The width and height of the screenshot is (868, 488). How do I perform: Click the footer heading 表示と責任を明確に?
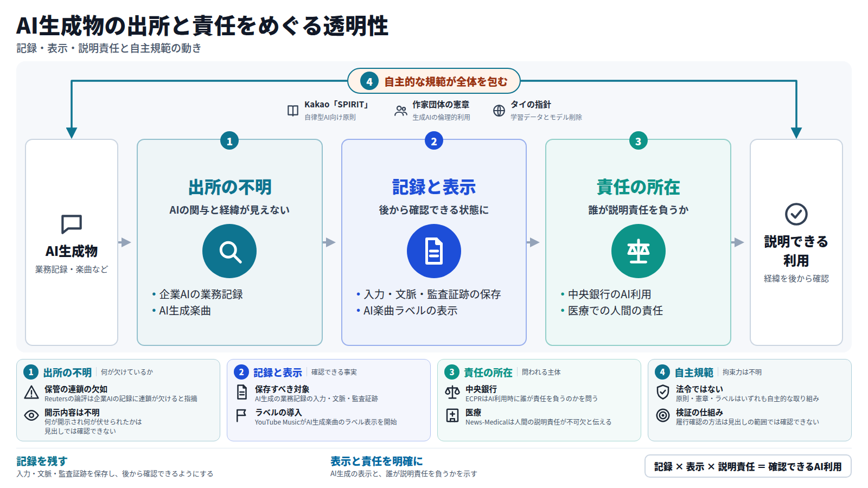coord(376,461)
